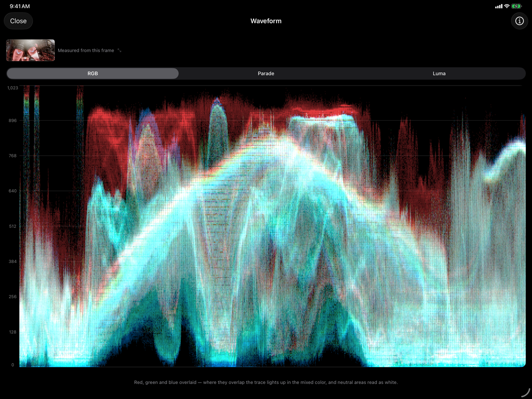
Task: Tap the battery charging icon
Action: [x=516, y=6]
